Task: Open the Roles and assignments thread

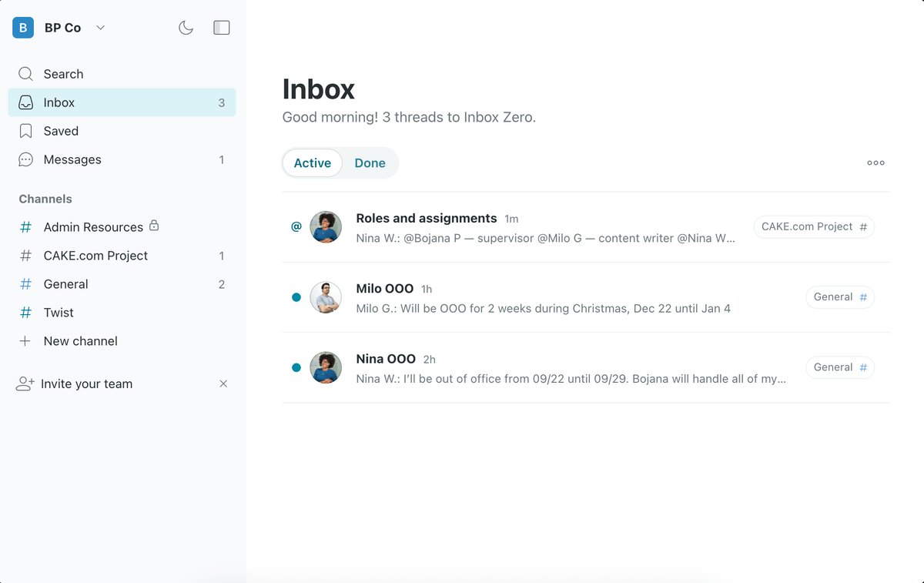Action: 426,219
